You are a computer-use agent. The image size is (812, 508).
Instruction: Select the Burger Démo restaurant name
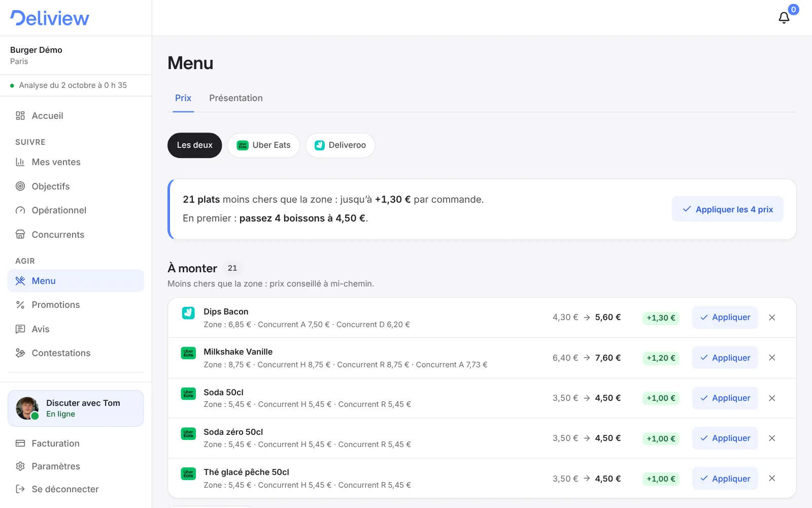pyautogui.click(x=36, y=50)
